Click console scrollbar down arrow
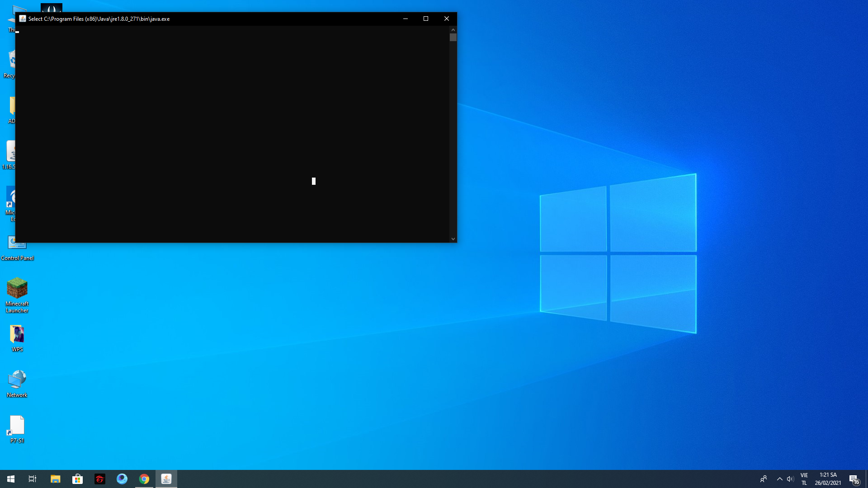Viewport: 868px width, 488px height. [x=453, y=239]
